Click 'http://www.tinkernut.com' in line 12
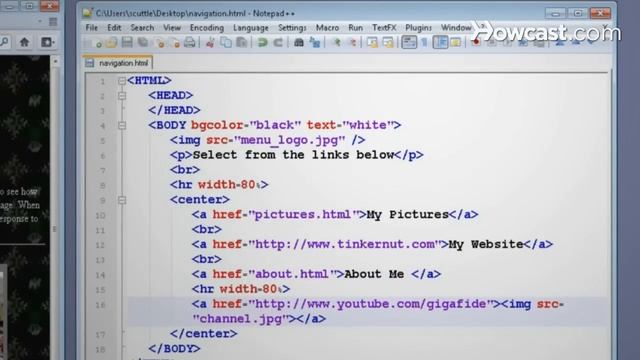The height and width of the screenshot is (360, 640). [345, 244]
